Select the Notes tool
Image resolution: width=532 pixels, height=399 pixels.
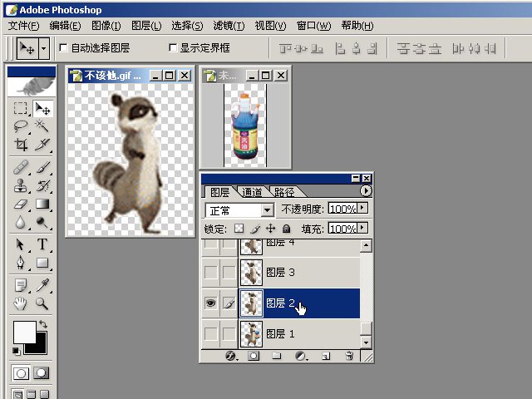tap(20, 285)
